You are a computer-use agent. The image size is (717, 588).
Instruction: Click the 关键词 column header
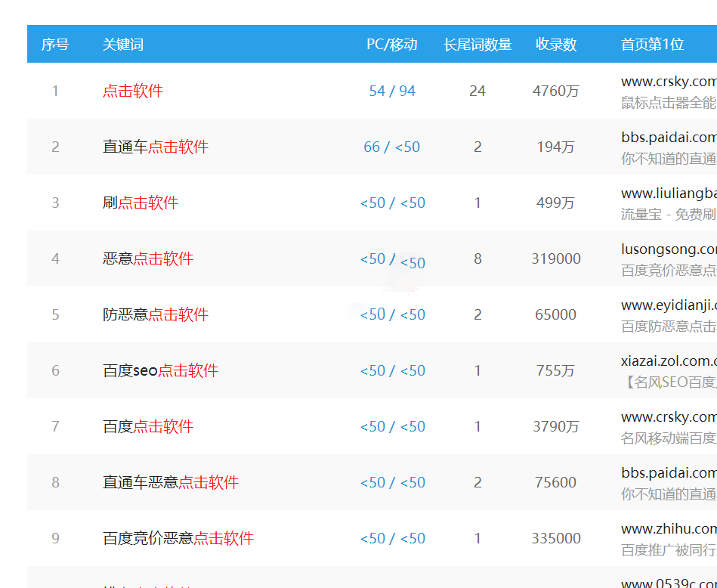pyautogui.click(x=123, y=45)
